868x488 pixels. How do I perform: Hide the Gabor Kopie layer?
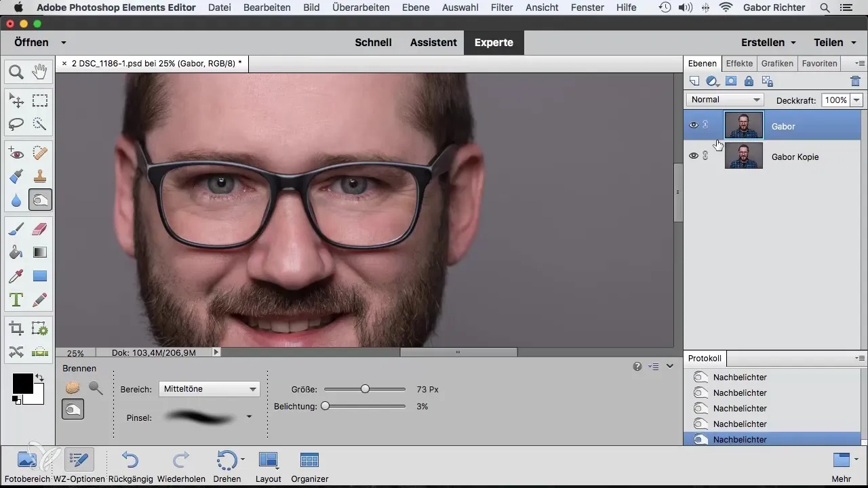[693, 156]
